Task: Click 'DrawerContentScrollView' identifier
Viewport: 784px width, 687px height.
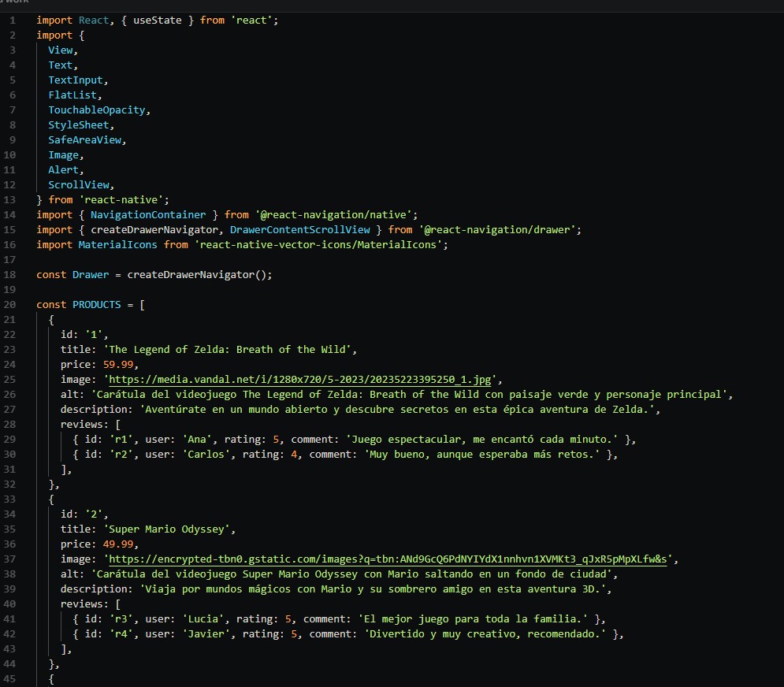Action: (300, 229)
